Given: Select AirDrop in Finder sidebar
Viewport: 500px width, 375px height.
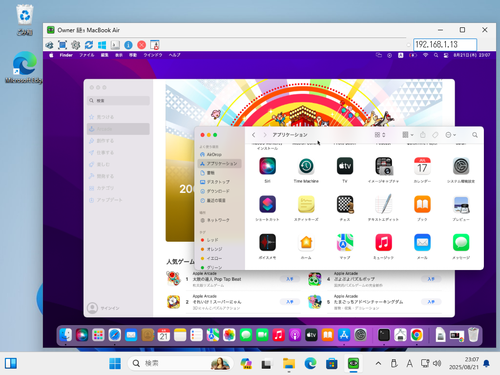Looking at the screenshot, I should click(220, 154).
